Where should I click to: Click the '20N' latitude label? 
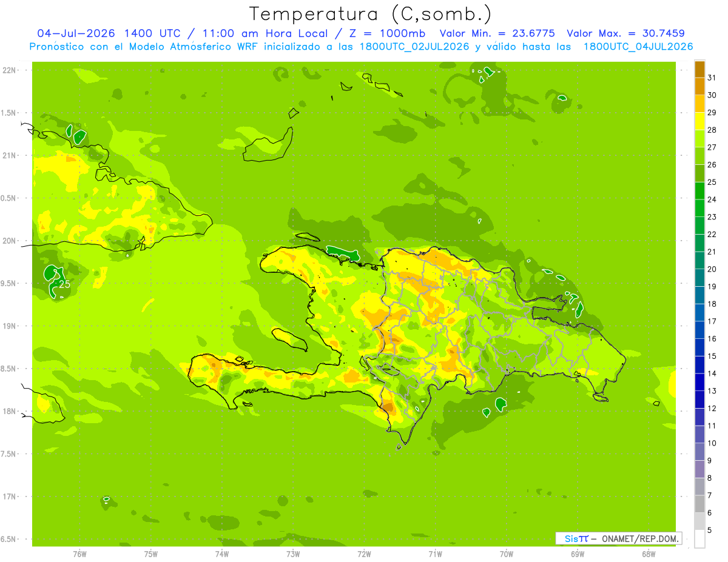(10, 241)
